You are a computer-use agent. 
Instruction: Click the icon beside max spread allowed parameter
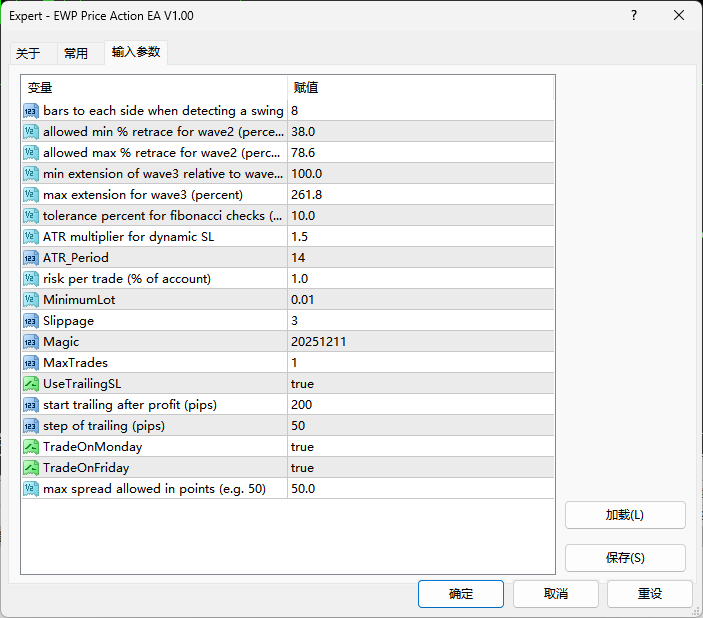[31, 489]
